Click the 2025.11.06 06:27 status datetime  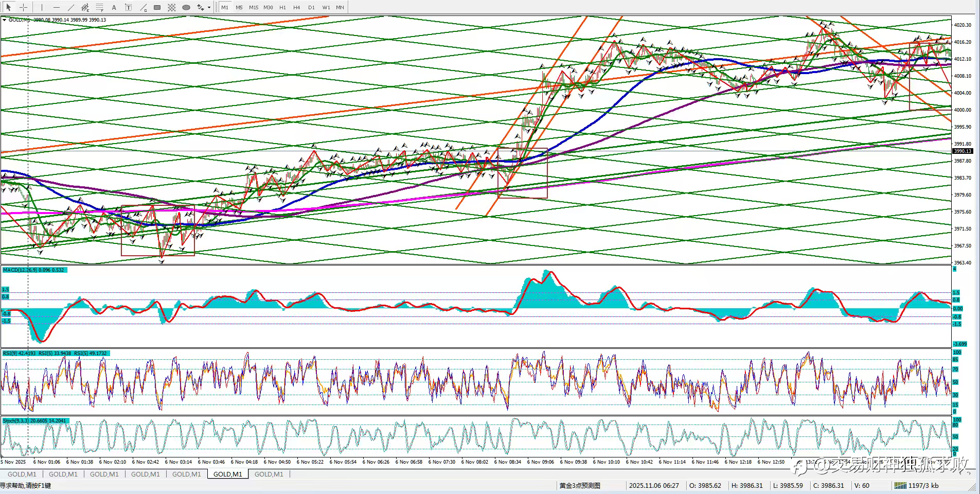click(x=654, y=485)
